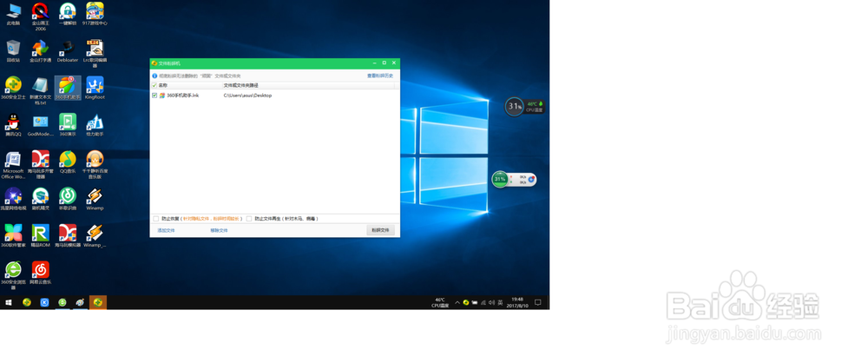
Task: Open the 海马玩多开管理器 desktop shortcut
Action: coord(41,165)
